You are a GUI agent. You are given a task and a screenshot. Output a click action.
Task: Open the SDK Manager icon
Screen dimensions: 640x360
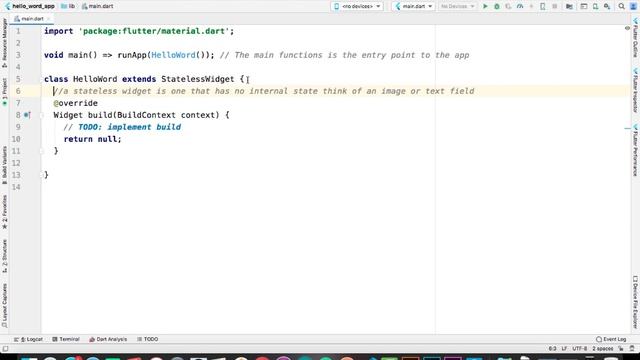pos(607,6)
